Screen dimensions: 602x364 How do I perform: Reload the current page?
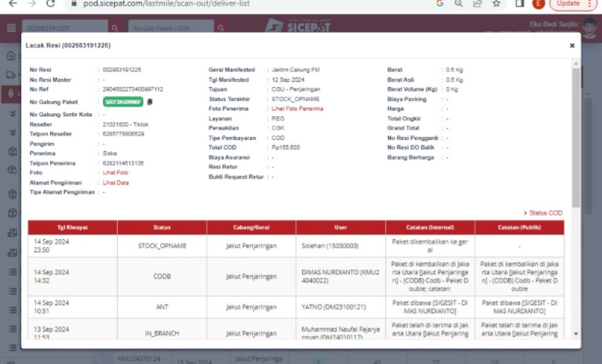[51, 4]
